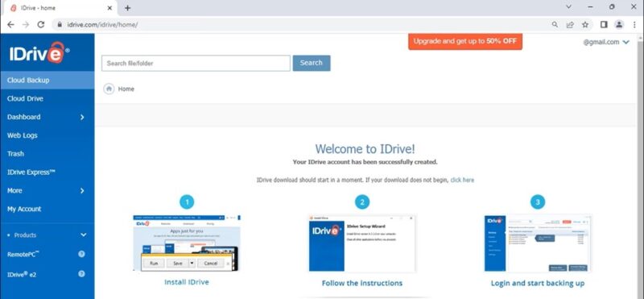Image resolution: width=644 pixels, height=299 pixels.
Task: Select Cloud Backup in sidebar
Action: (47, 81)
